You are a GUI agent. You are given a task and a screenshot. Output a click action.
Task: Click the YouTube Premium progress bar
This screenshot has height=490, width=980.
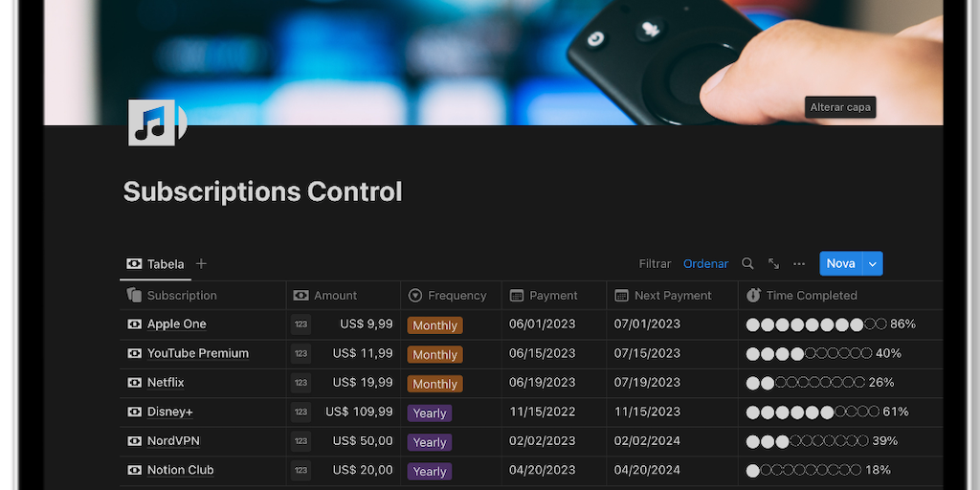[x=809, y=353]
